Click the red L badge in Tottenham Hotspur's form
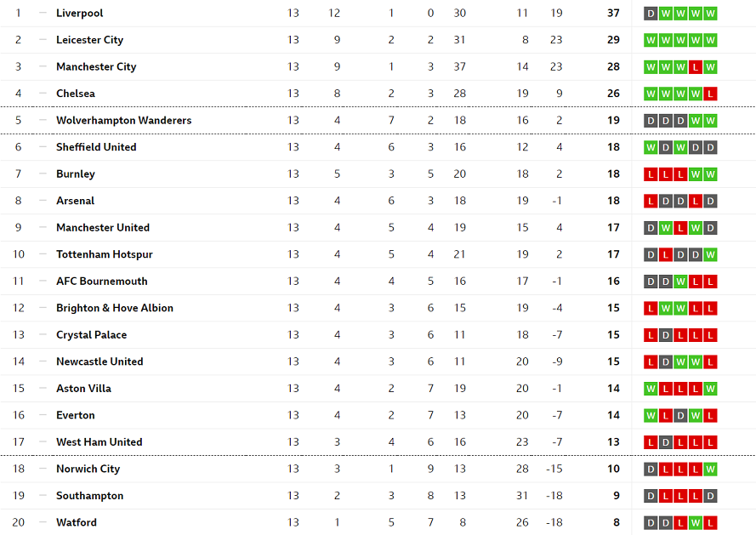This screenshot has width=756, height=535. (x=665, y=254)
